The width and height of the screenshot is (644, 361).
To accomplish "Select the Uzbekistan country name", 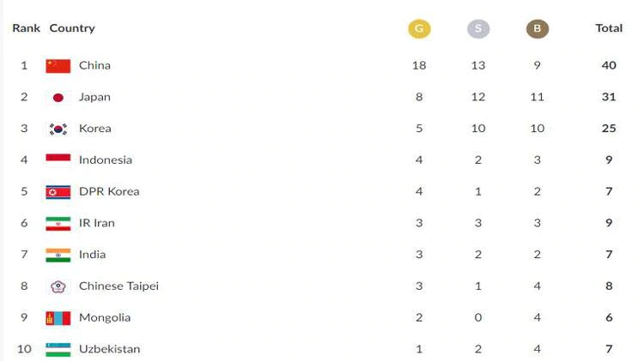I will [x=109, y=349].
